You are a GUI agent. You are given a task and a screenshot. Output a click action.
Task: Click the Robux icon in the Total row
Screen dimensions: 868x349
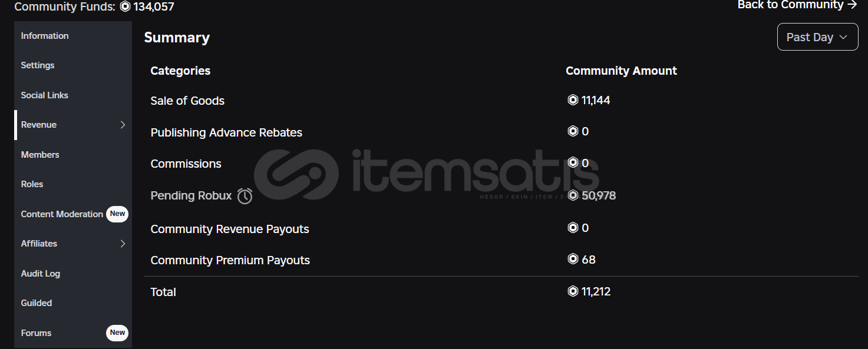573,291
